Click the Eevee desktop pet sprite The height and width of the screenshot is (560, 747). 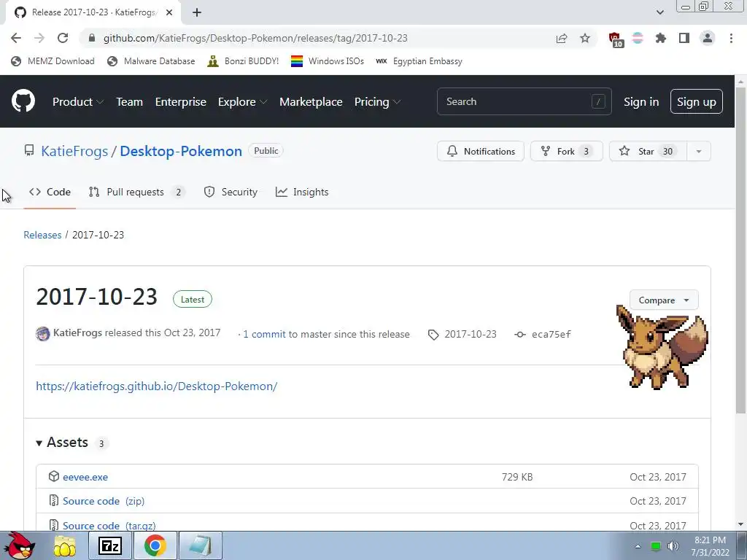point(662,346)
